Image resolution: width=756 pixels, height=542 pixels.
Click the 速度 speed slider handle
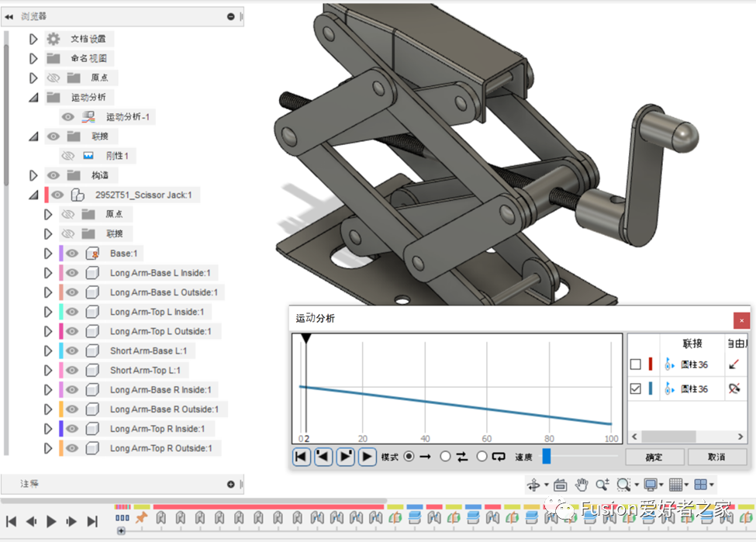tap(546, 457)
